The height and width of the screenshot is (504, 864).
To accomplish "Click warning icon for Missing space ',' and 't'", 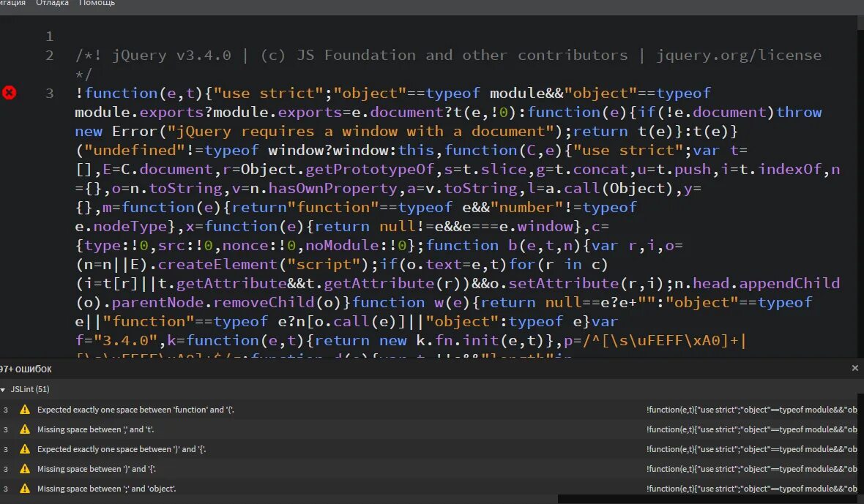I will 25,429.
